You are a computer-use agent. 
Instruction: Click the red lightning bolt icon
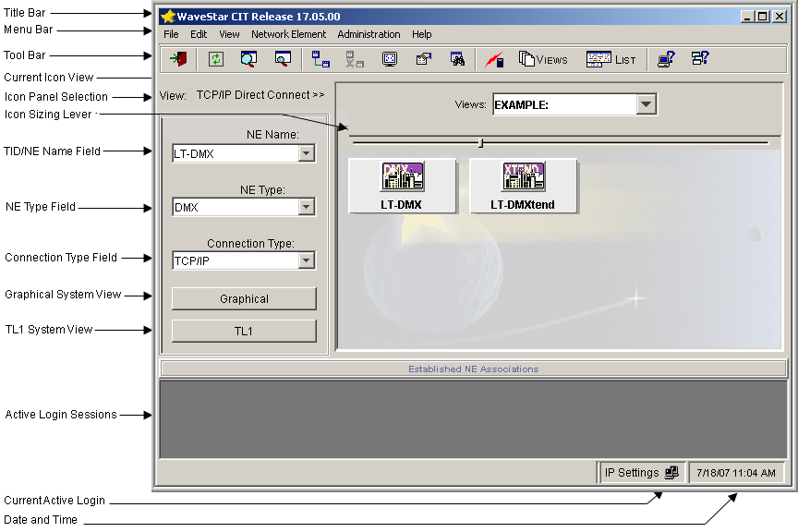(494, 59)
